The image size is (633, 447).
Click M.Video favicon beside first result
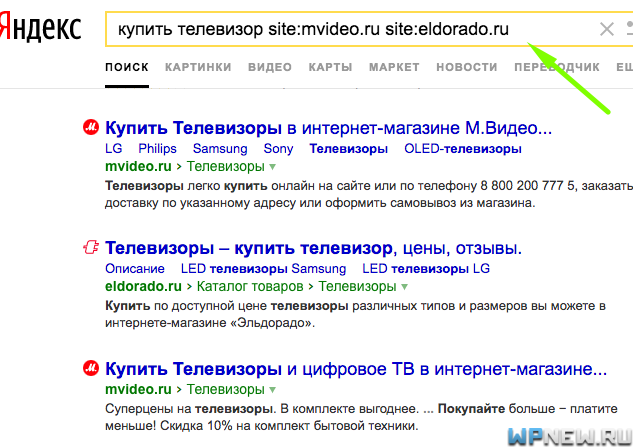pyautogui.click(x=91, y=128)
